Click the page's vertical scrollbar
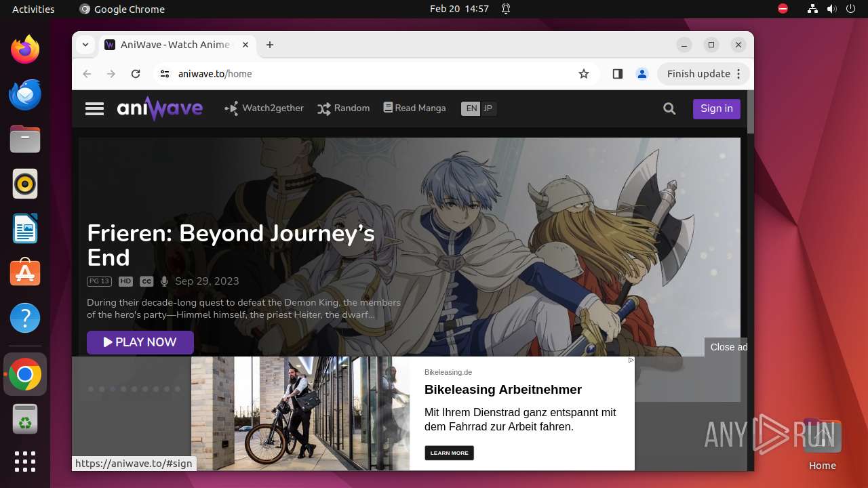 (x=750, y=112)
